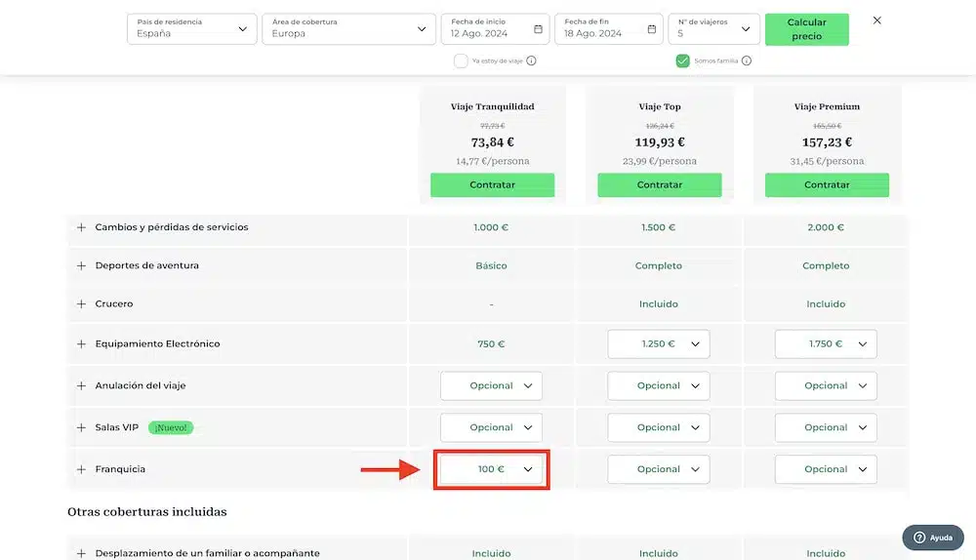
Task: Open Equipamiento Electrónico 1.750 € dropdown in Viaje Premium
Action: tap(826, 344)
